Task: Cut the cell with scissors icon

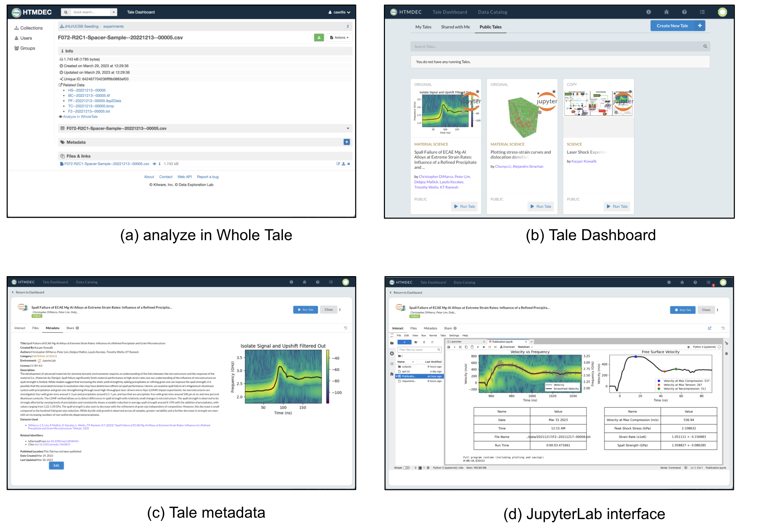Action: pos(460,347)
